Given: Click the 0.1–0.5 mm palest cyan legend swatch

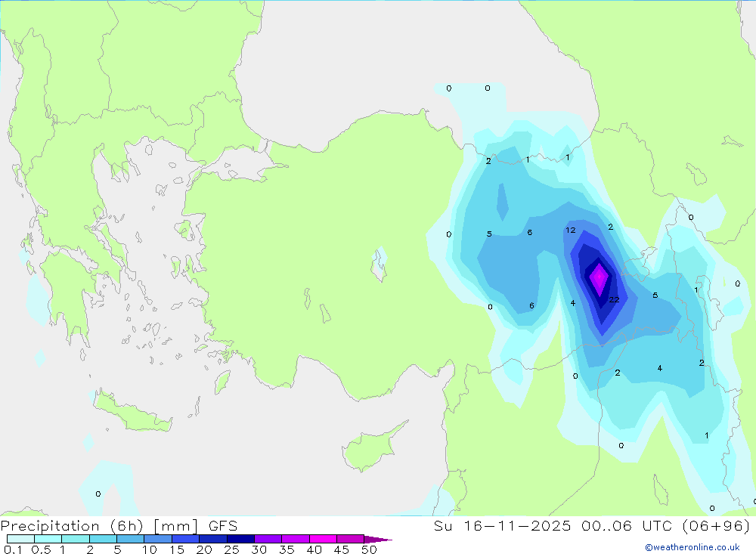Looking at the screenshot, I should pyautogui.click(x=20, y=539).
